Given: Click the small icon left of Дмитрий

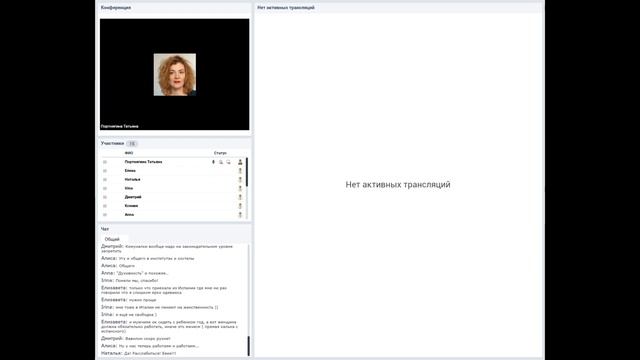Looking at the screenshot, I should [105, 197].
